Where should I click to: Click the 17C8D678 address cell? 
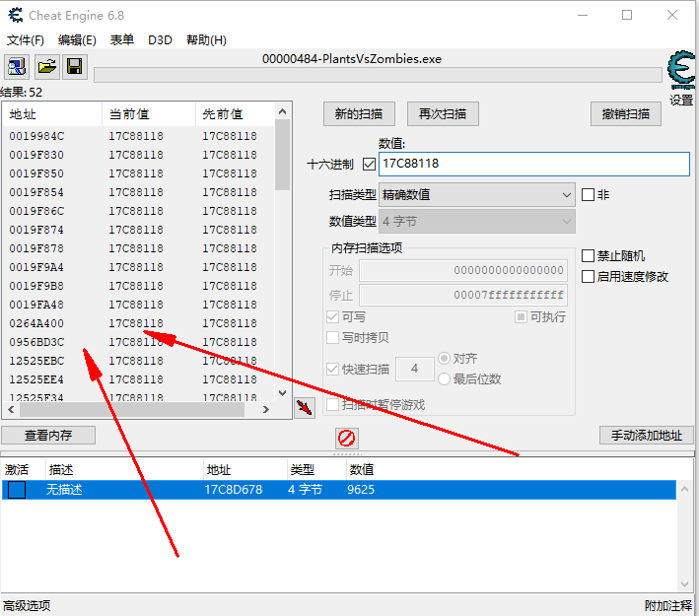233,490
